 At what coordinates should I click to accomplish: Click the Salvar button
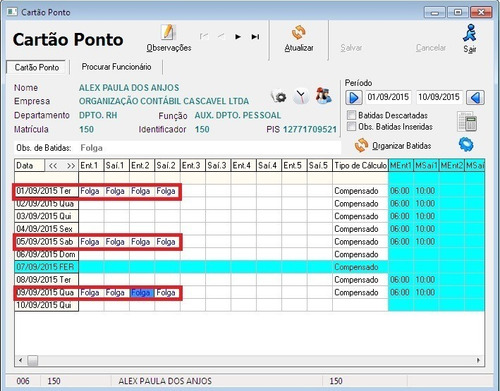[351, 48]
